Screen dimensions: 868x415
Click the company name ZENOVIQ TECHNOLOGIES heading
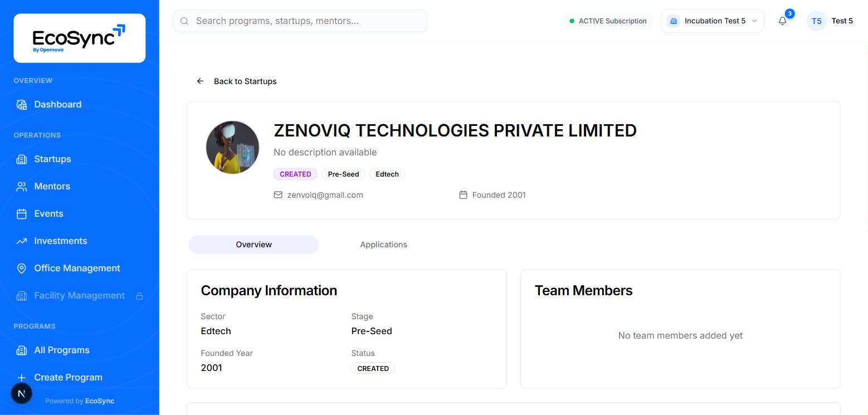pos(455,130)
